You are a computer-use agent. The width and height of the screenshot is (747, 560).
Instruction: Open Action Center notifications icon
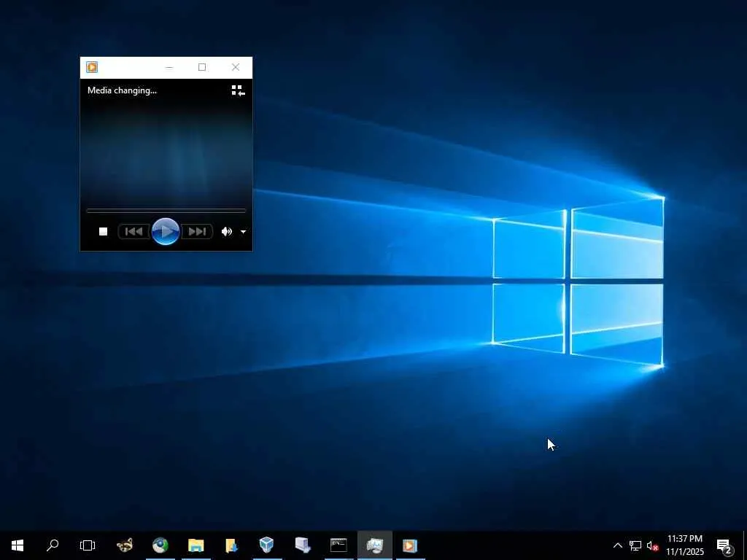pyautogui.click(x=724, y=546)
